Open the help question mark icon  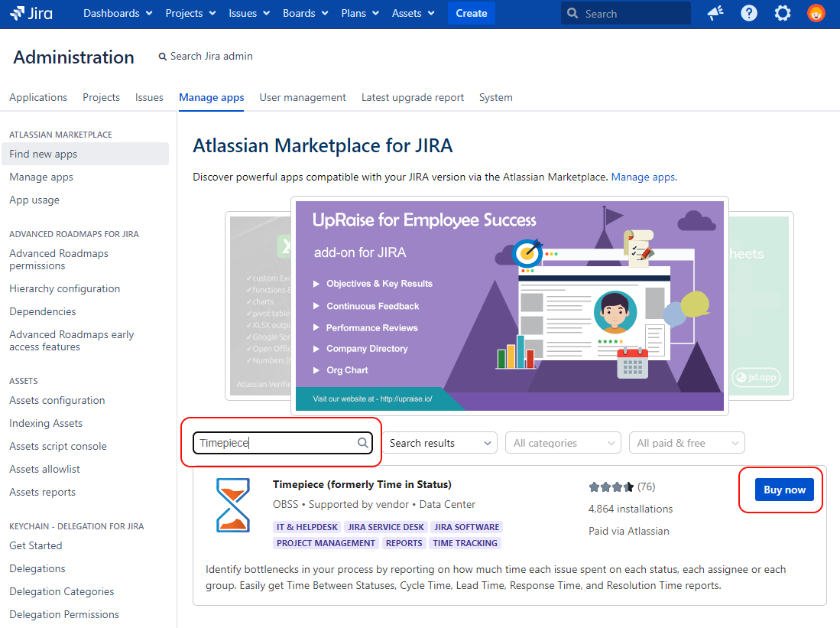[x=749, y=13]
